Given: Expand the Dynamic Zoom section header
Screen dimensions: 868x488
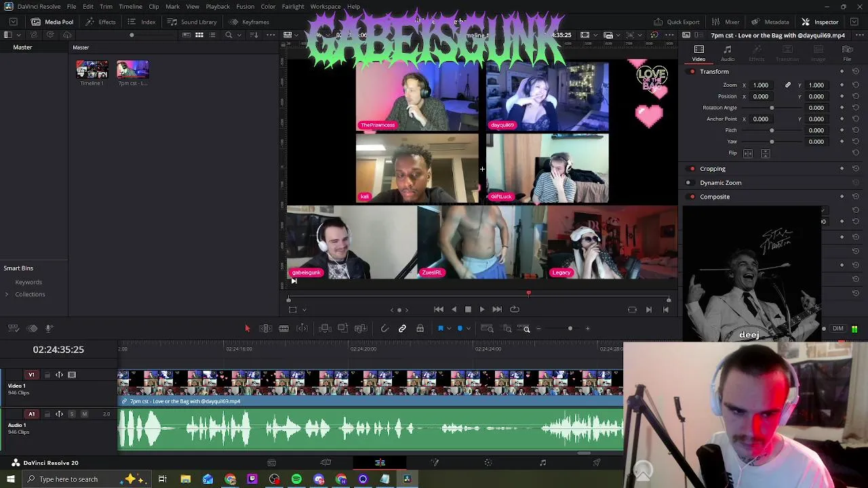Looking at the screenshot, I should point(720,183).
